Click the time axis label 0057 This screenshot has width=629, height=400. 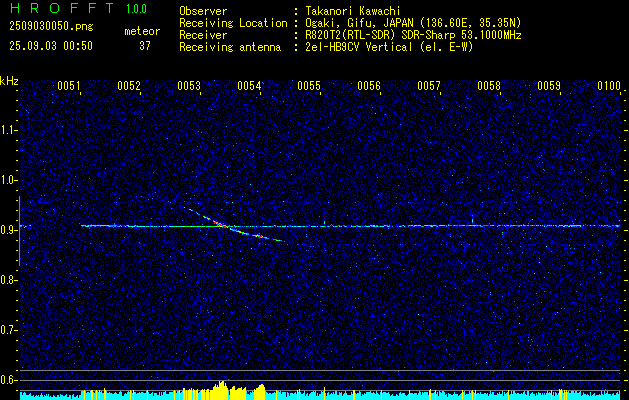click(429, 85)
